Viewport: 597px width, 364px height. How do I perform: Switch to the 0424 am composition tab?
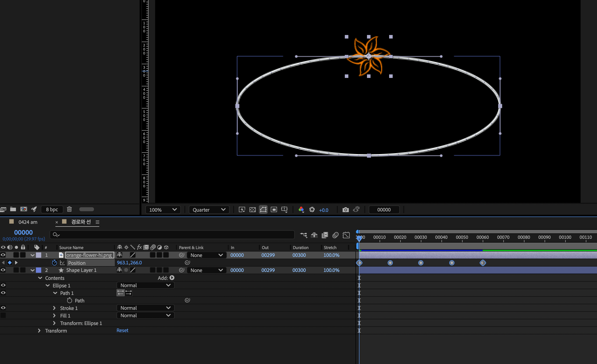[28, 222]
